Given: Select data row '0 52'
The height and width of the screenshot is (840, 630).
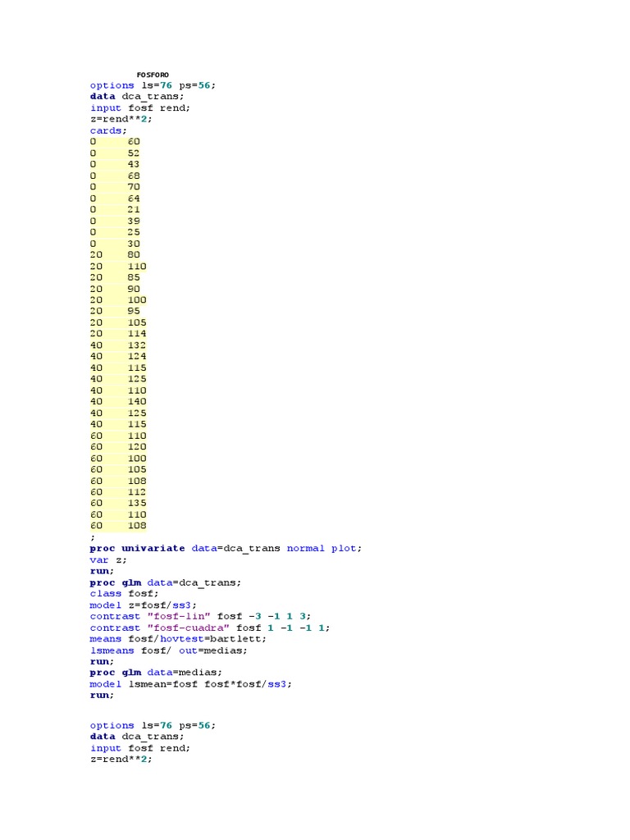Looking at the screenshot, I should (115, 153).
